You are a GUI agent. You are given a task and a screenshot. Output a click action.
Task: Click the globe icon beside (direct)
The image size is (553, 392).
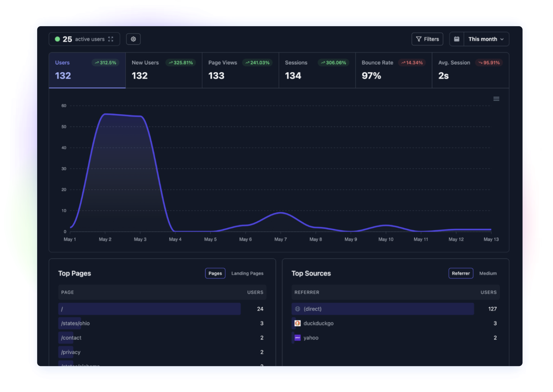[x=297, y=309]
